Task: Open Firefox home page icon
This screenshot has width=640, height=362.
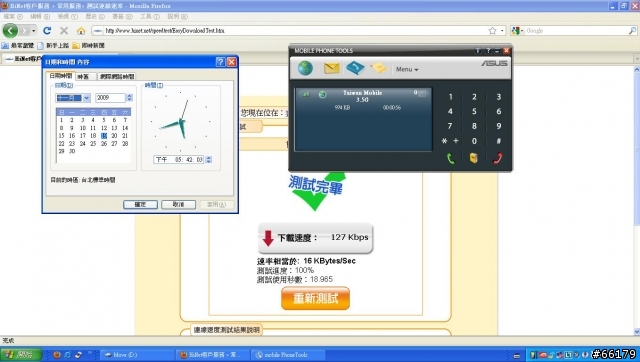Action: pos(81,31)
